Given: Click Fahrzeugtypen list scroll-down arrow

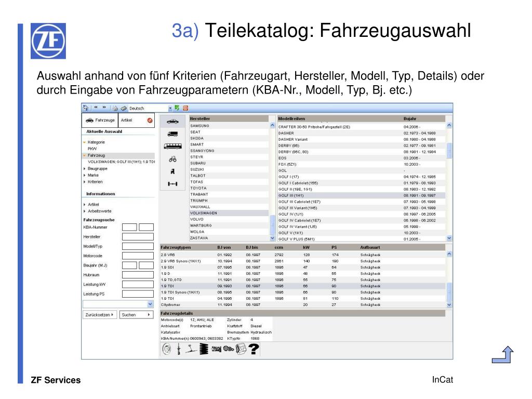Looking at the screenshot, I should (x=449, y=304).
